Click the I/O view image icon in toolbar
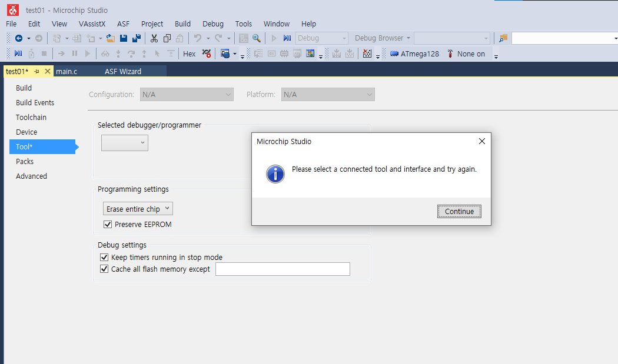The image size is (618, 364). point(310,53)
